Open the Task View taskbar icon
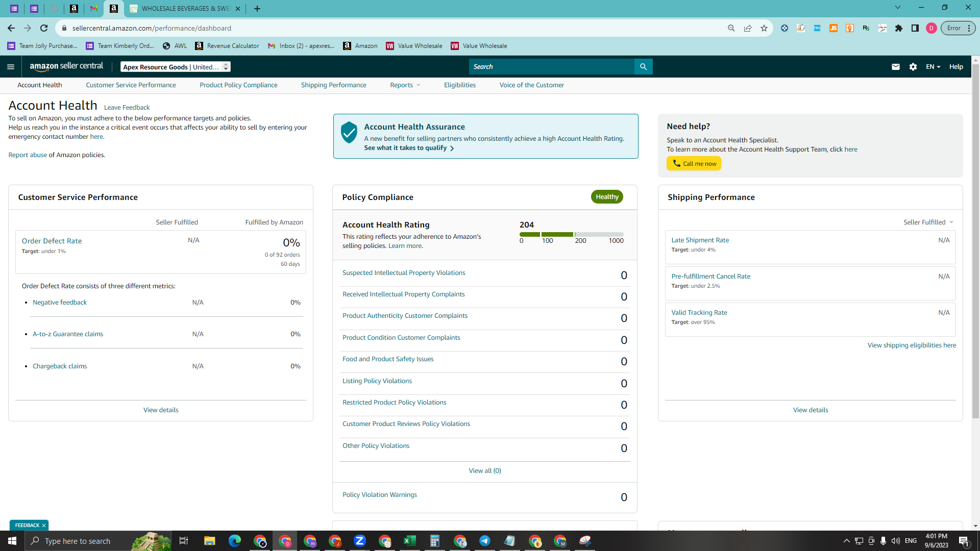The width and height of the screenshot is (980, 551). 184,541
